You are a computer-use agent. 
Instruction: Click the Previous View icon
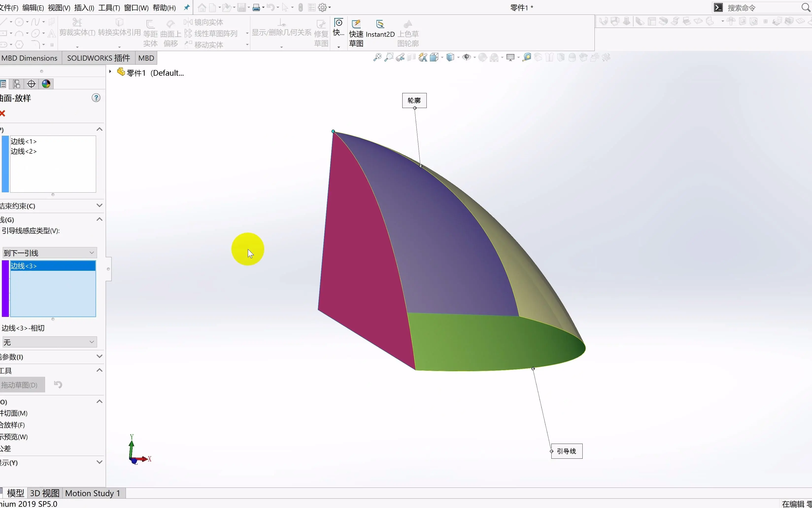point(400,57)
